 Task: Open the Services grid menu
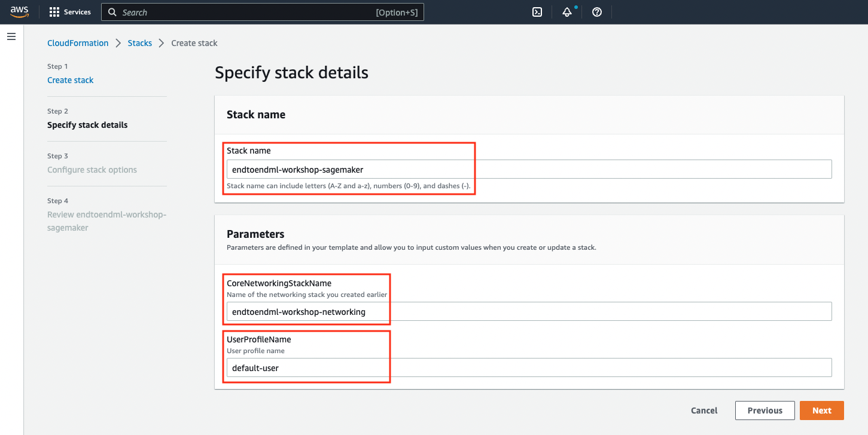point(54,12)
